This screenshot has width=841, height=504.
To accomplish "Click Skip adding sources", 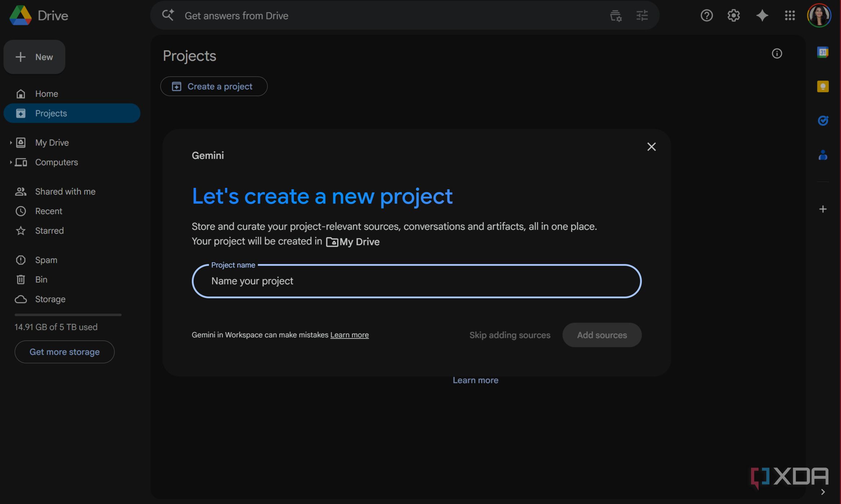I will (x=510, y=335).
